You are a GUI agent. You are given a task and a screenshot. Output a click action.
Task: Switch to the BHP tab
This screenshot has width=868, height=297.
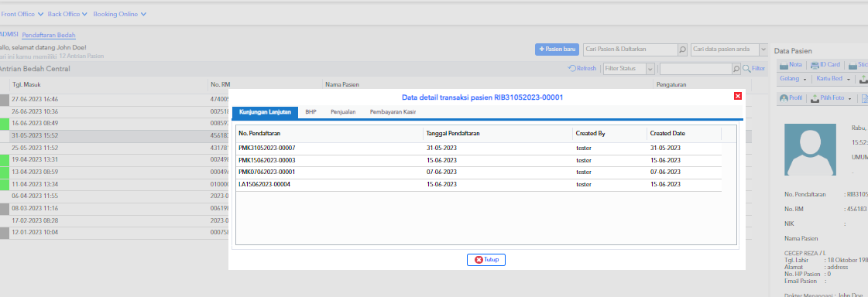tap(310, 112)
